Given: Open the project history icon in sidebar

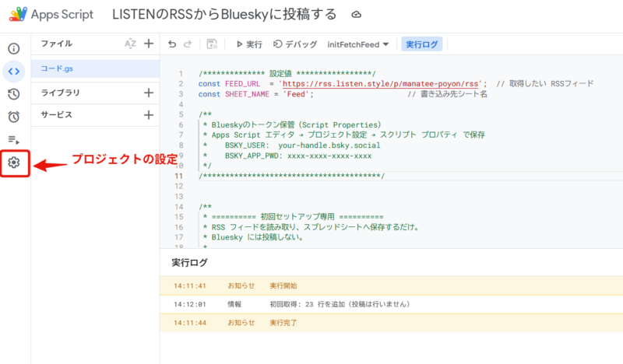Looking at the screenshot, I should pyautogui.click(x=14, y=94).
